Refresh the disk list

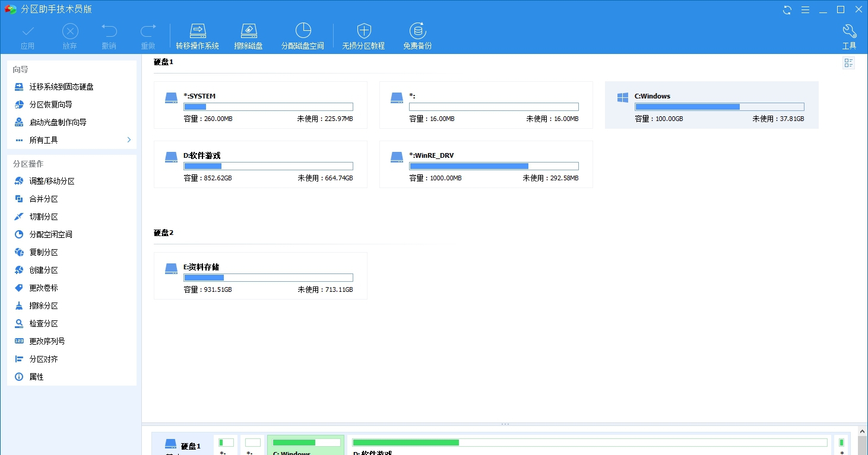[785, 9]
